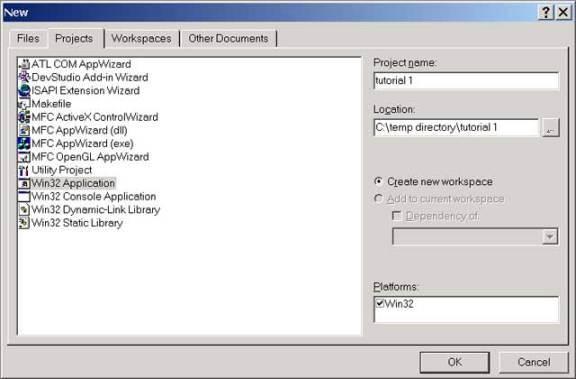Expand the Dependency of dropdown arrow
The width and height of the screenshot is (576, 379).
[550, 237]
